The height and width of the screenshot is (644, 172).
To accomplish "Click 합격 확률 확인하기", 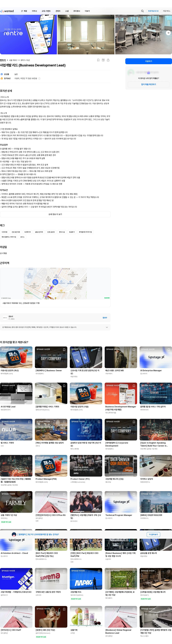I will point(149,84).
